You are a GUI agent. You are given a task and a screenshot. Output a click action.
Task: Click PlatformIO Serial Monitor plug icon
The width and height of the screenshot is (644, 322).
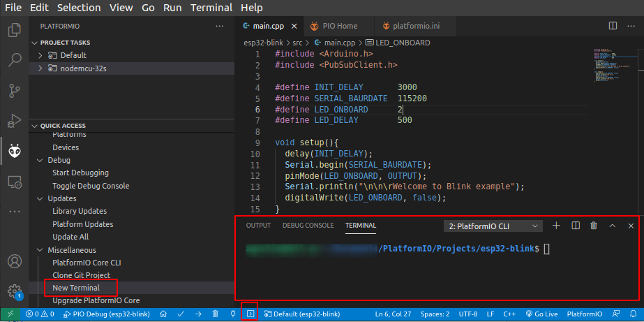tap(233, 314)
